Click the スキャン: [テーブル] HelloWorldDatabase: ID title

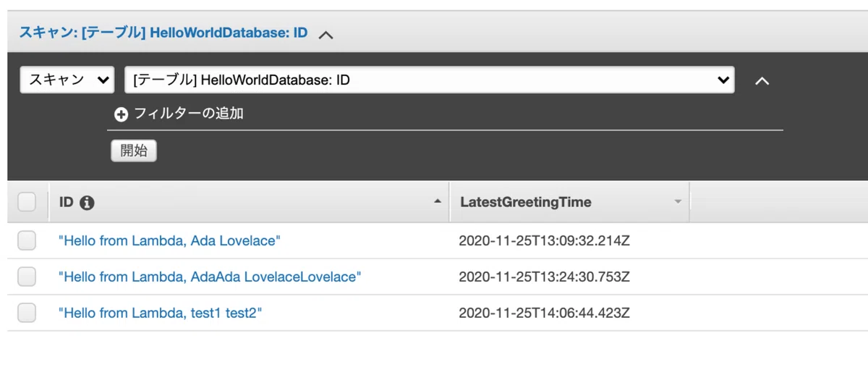[163, 33]
